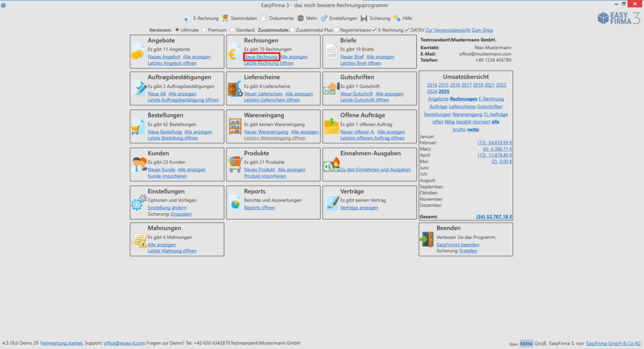Click the Wareneingang shelf icon

point(235,127)
